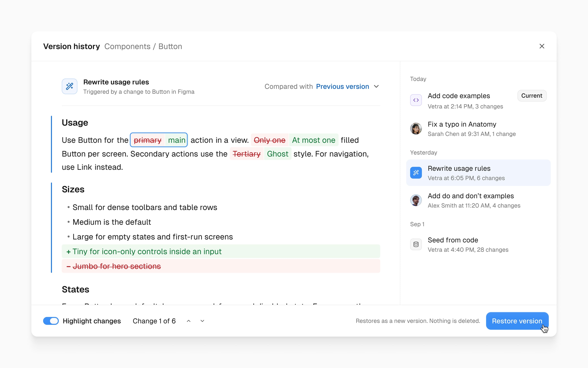Click the Highlight changes label
Image resolution: width=588 pixels, height=368 pixels.
(x=92, y=321)
